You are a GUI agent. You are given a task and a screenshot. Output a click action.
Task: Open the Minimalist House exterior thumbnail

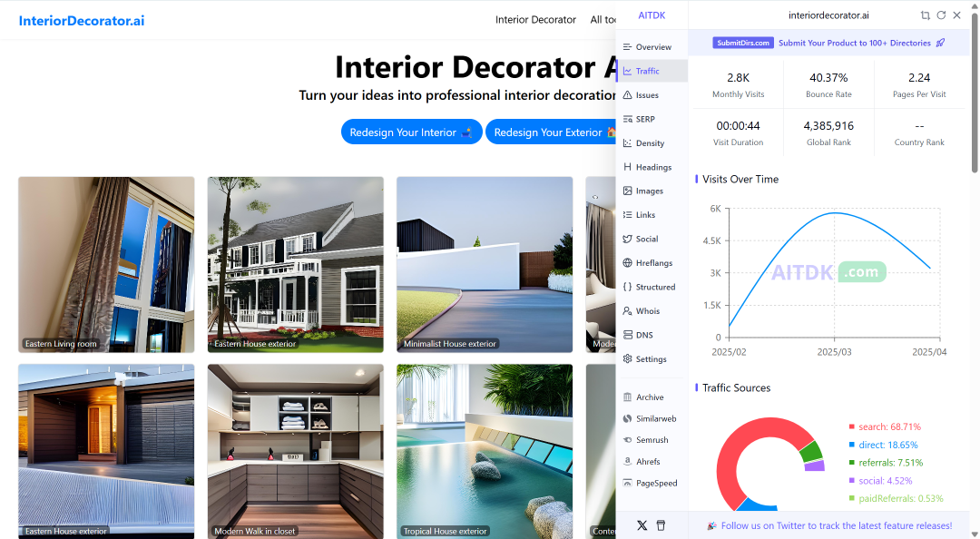485,264
